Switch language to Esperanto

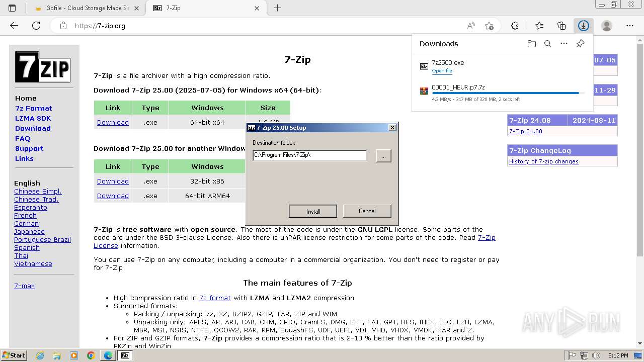click(x=31, y=207)
